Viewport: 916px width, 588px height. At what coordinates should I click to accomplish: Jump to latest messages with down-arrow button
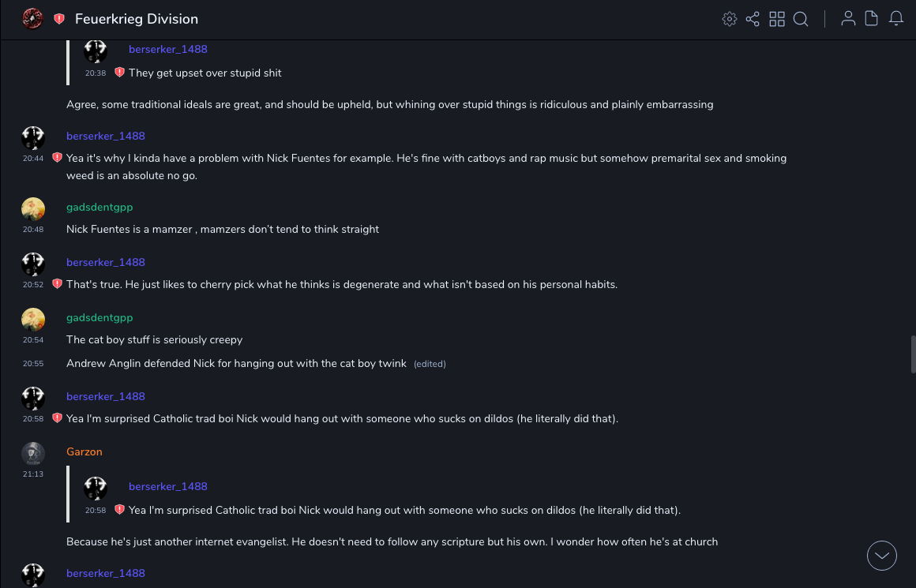pyautogui.click(x=882, y=556)
